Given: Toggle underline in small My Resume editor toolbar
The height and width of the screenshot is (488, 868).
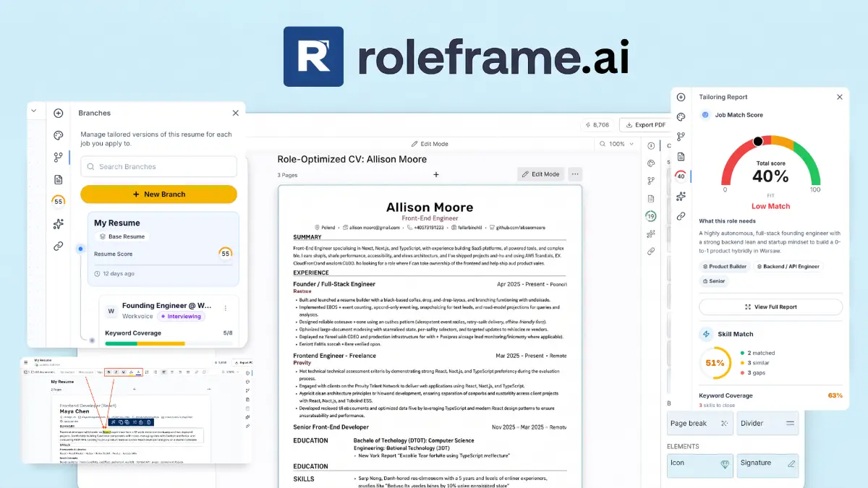Looking at the screenshot, I should click(x=124, y=372).
